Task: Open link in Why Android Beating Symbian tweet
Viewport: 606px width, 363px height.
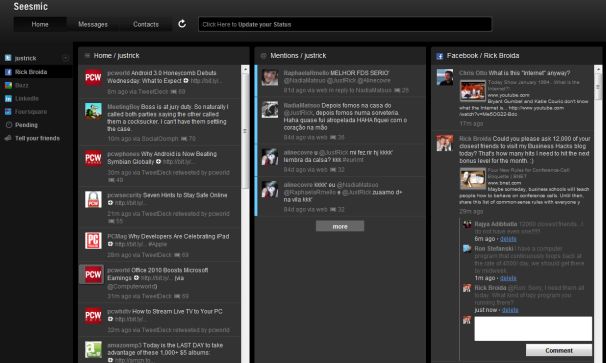Action: [x=178, y=162]
